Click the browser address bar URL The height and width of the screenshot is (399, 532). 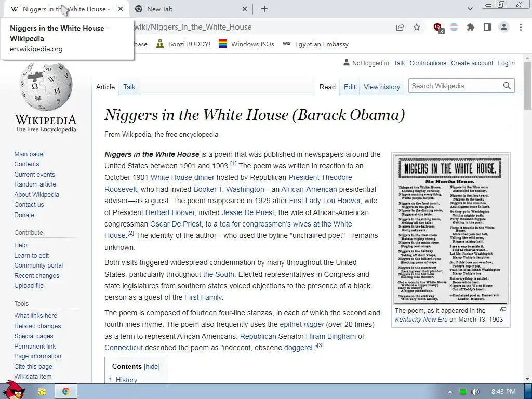pyautogui.click(x=193, y=27)
